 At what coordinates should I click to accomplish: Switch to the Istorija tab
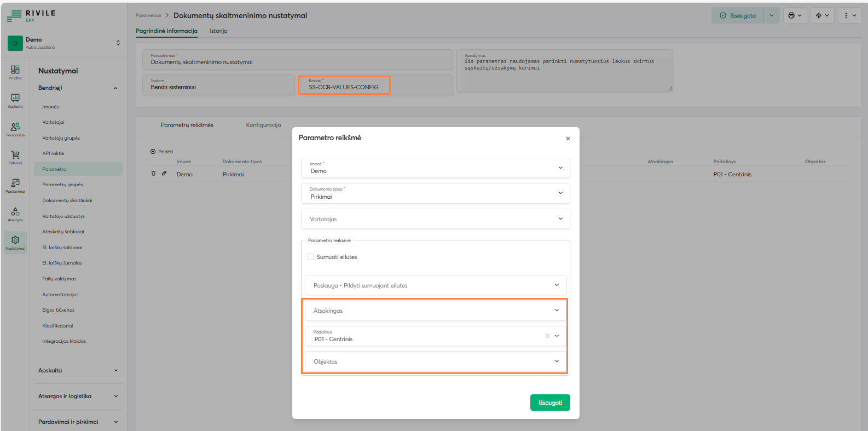coord(218,31)
